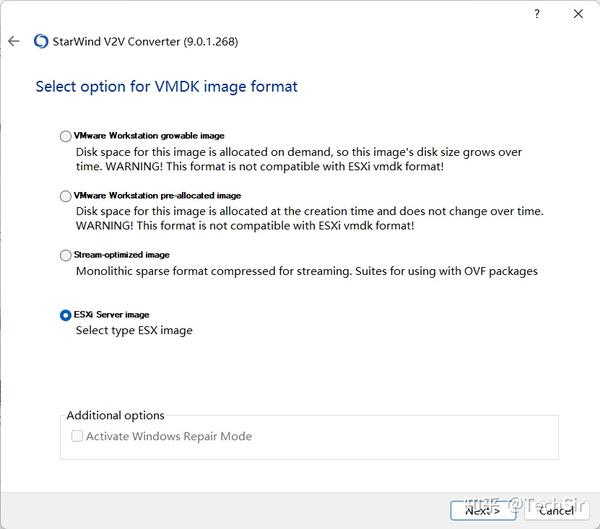Enable Activate Windows Repair Mode checkbox
Screen dimensions: 600x529
(x=78, y=436)
